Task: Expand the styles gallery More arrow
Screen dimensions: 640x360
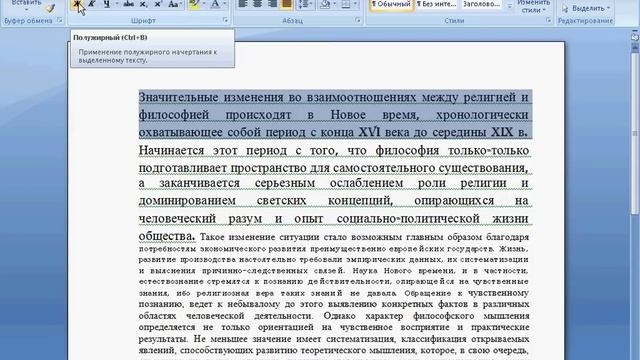Action: pos(509,7)
